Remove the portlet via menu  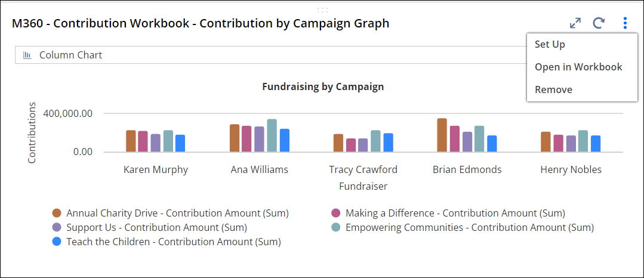553,89
